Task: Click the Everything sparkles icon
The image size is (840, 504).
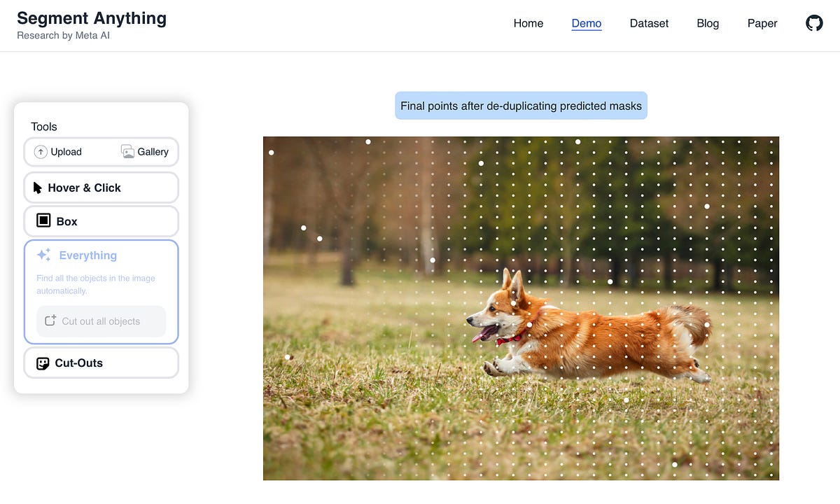Action: click(43, 255)
